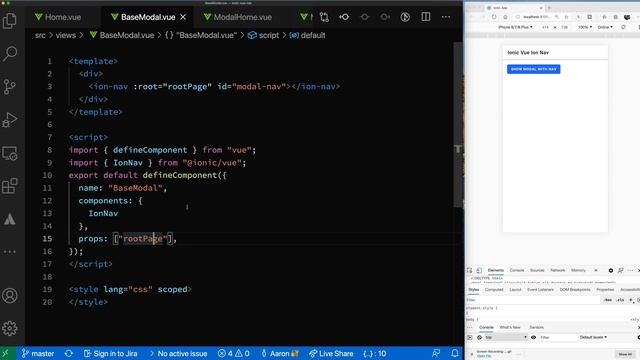Click Sign in to Jira

(111, 353)
